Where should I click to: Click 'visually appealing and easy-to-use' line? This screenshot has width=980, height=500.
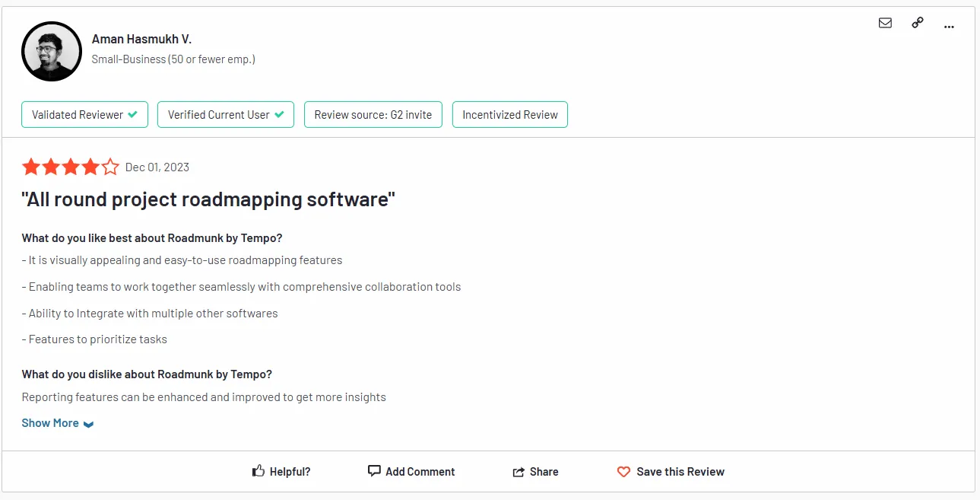point(182,260)
